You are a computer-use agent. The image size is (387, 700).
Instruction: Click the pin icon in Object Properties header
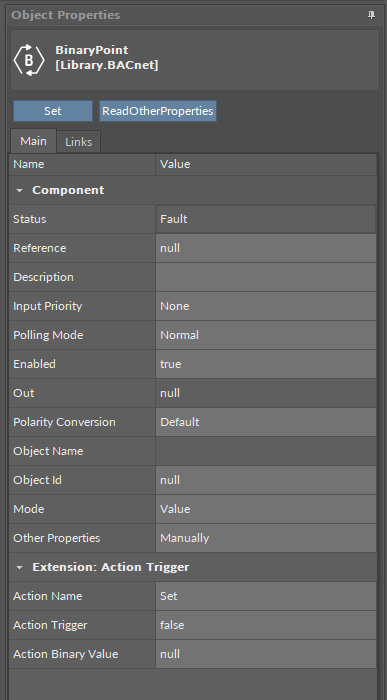[x=371, y=15]
